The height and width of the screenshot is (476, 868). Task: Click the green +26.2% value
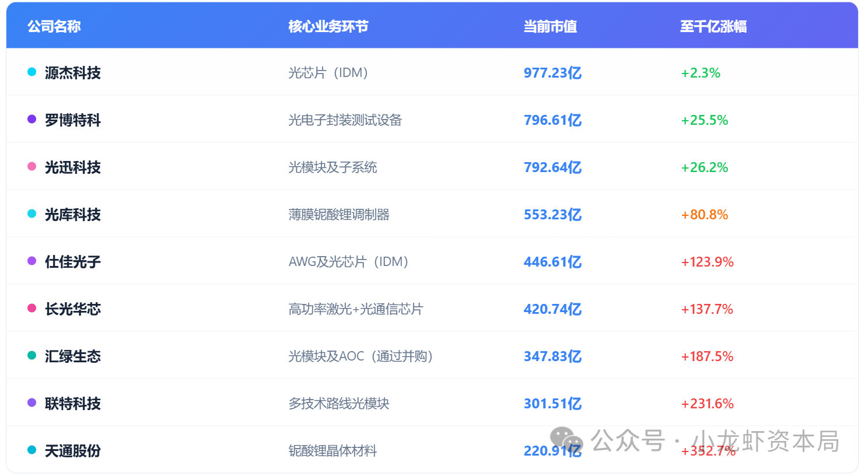(x=705, y=167)
